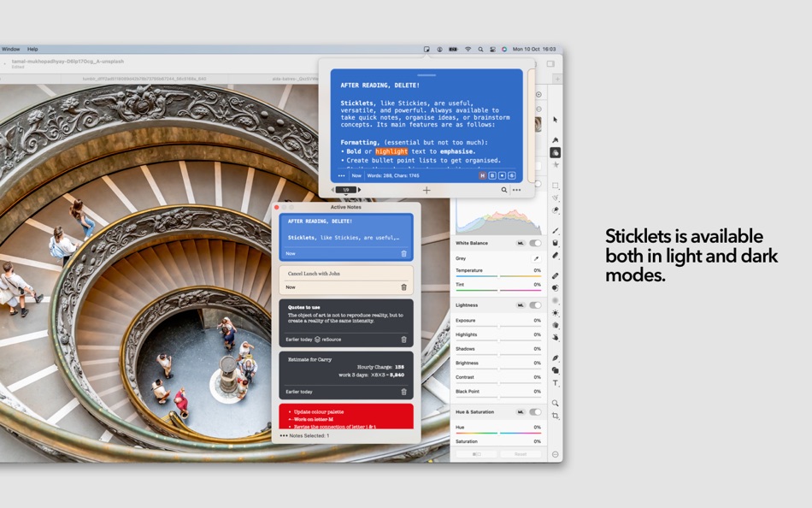Select the red 'Update colour palette' note
The image size is (812, 508).
click(346, 416)
